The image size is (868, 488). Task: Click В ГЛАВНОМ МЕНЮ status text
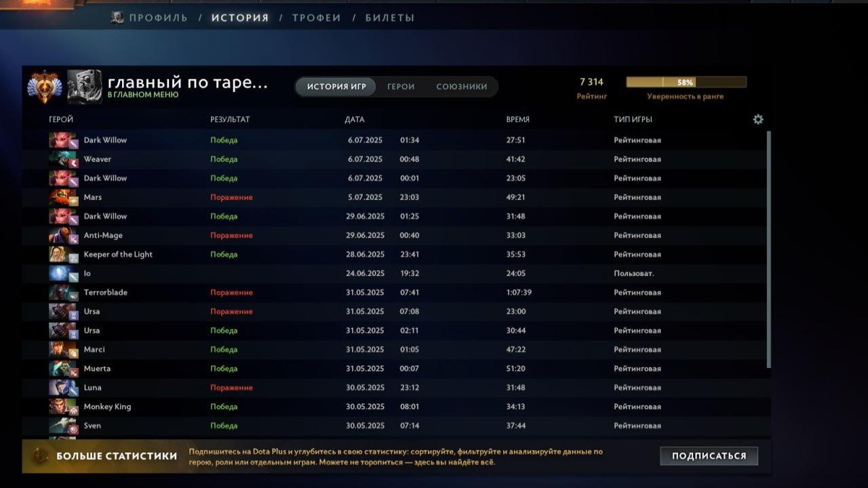click(x=143, y=95)
